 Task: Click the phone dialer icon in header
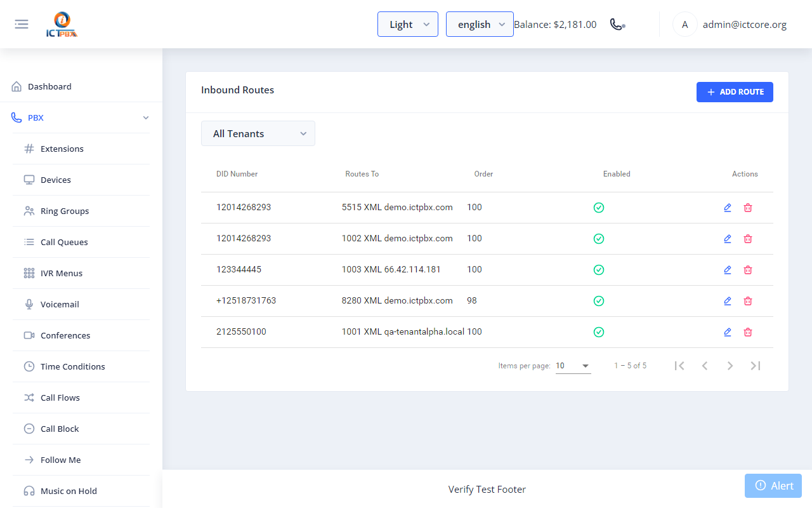click(x=617, y=24)
